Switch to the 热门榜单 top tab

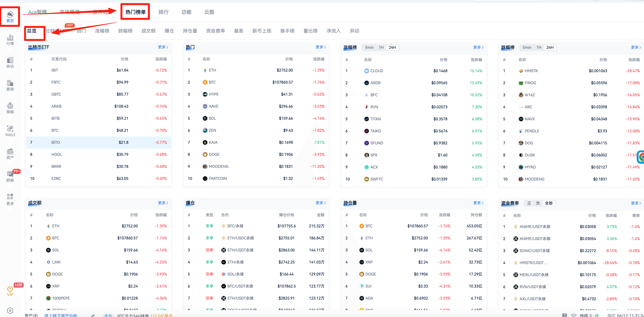pos(135,12)
